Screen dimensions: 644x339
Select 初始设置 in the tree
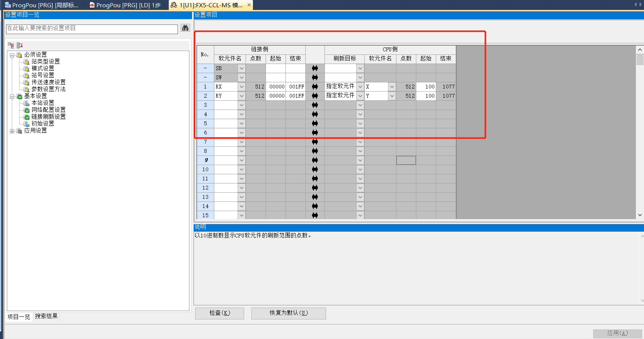tap(42, 124)
